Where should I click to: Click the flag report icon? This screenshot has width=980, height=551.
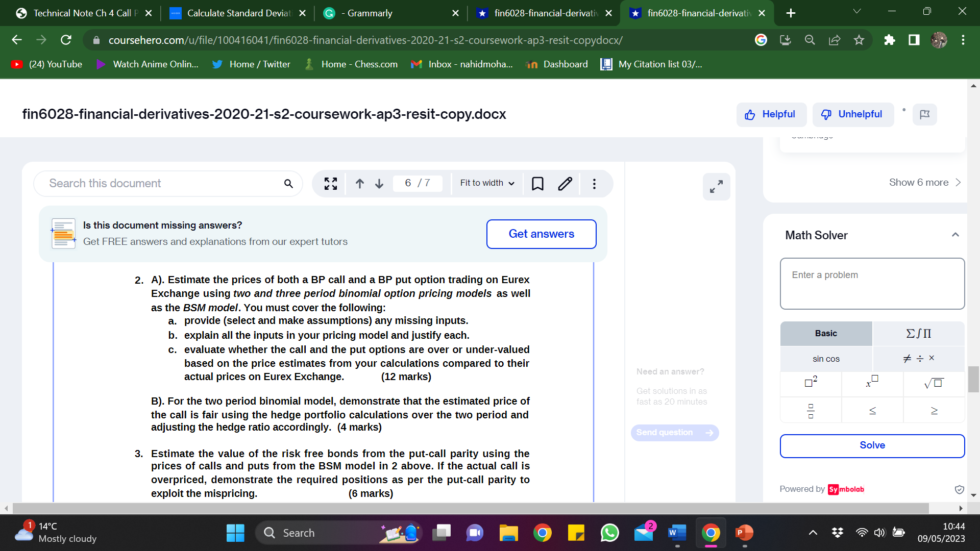point(924,114)
